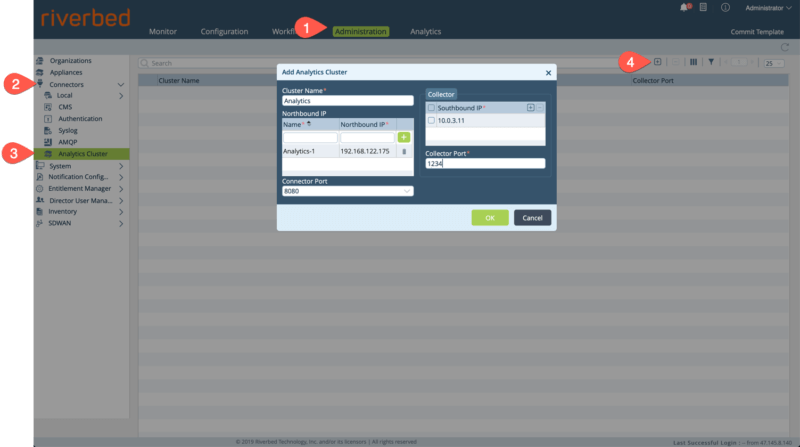Click the info circle icon in header
The width and height of the screenshot is (800, 447).
pos(725,7)
